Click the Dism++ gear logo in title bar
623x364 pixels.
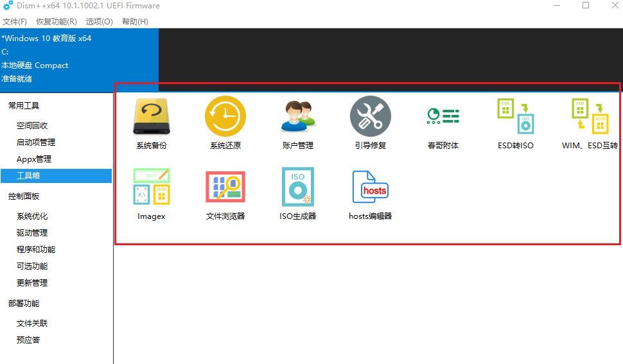[8, 6]
